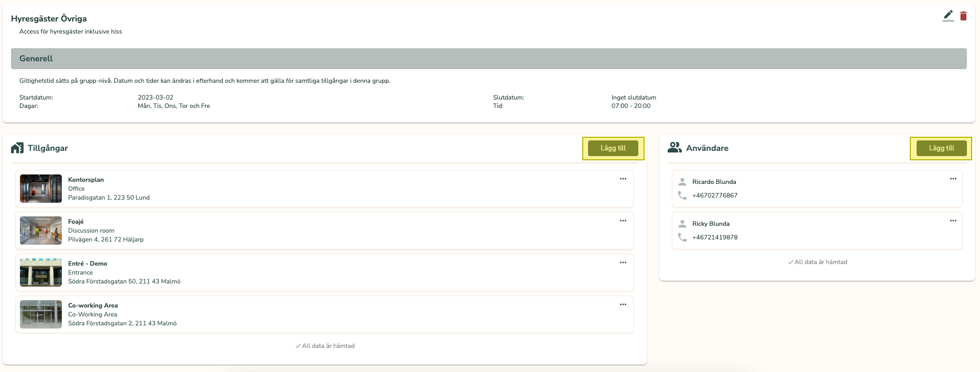This screenshot has height=372, width=980.
Task: Click the phone icon next to +46721419878
Action: click(x=682, y=237)
